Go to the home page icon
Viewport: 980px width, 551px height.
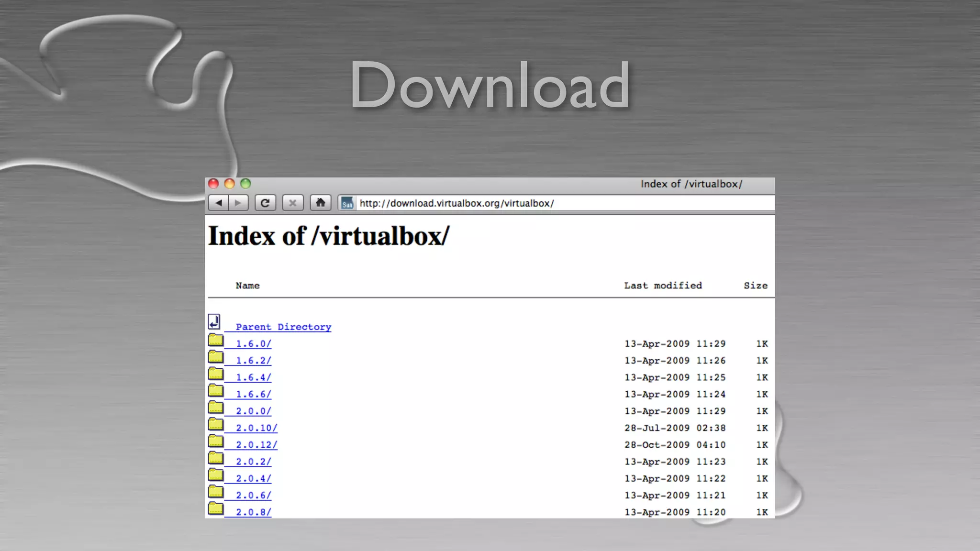coord(321,203)
